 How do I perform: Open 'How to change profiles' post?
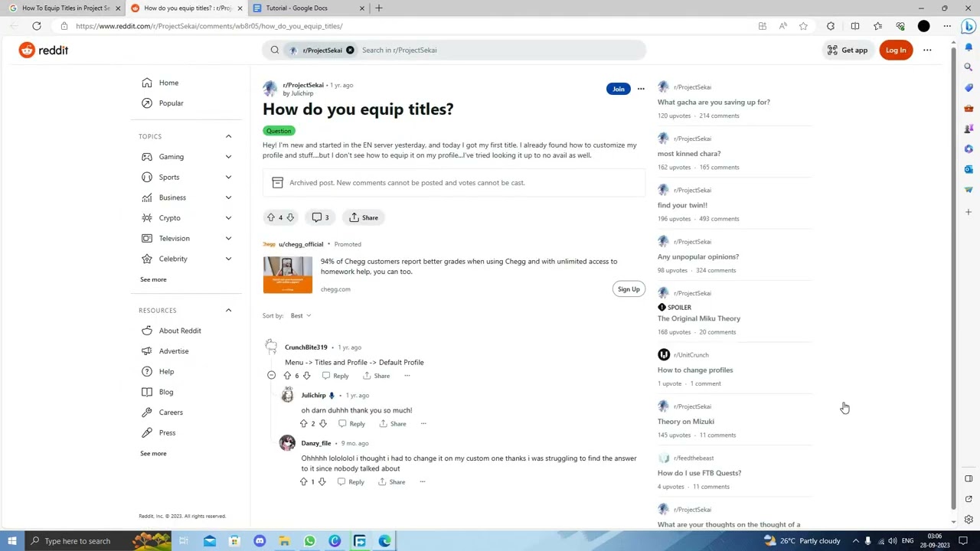click(x=695, y=370)
